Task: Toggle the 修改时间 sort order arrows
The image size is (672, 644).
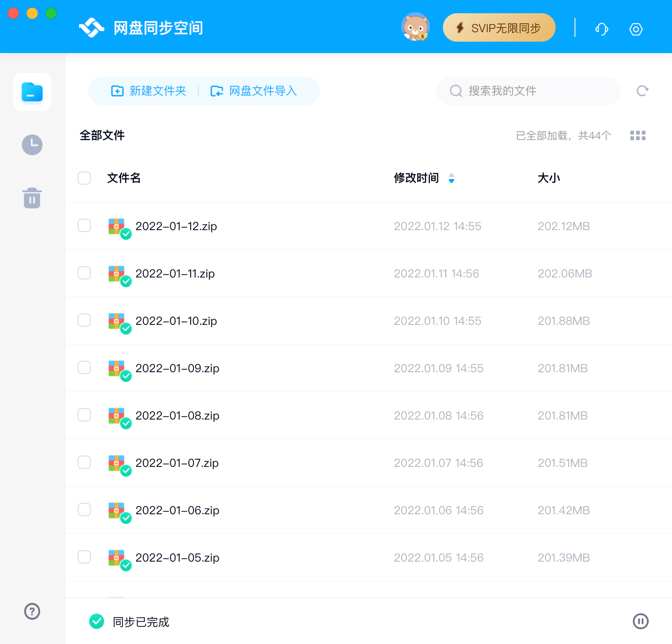Action: (451, 178)
